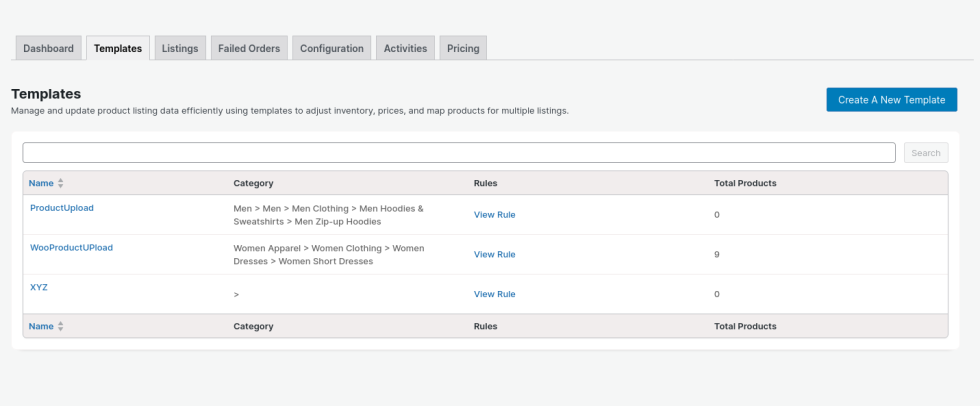Open the Pricing tab
The height and width of the screenshot is (406, 980).
coord(463,48)
